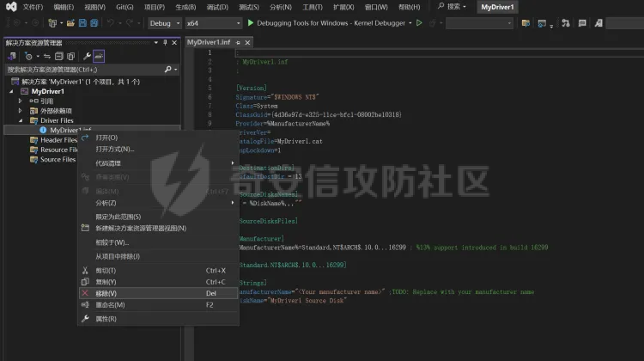Open the 分析(Z) submenu
This screenshot has width=644, height=361.
[158, 203]
